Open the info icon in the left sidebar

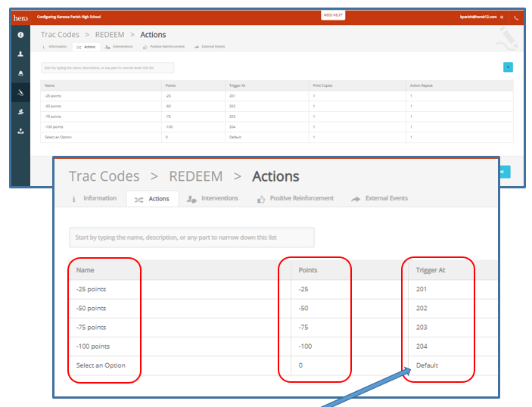[x=20, y=35]
